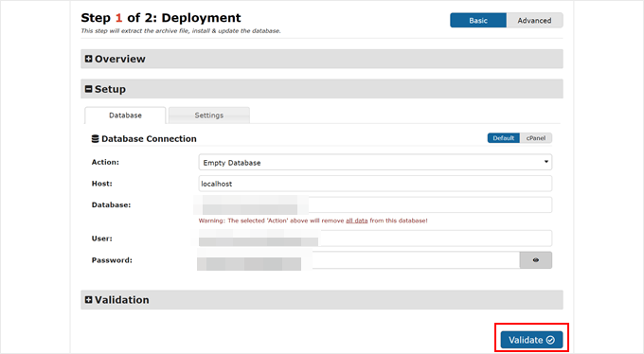
Task: Open the Action dropdown (Empty Database)
Action: pyautogui.click(x=375, y=162)
